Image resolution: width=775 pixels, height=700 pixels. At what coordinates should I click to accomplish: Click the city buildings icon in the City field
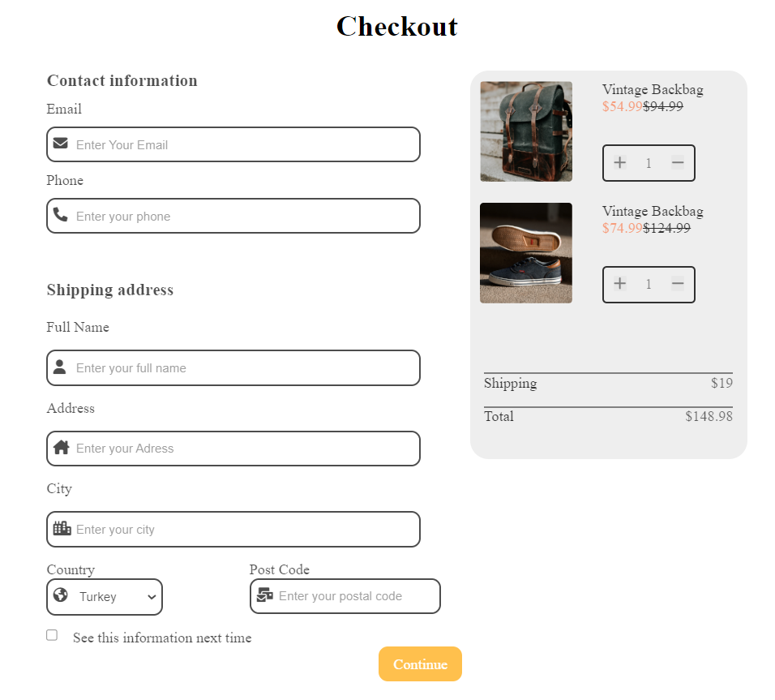60,529
